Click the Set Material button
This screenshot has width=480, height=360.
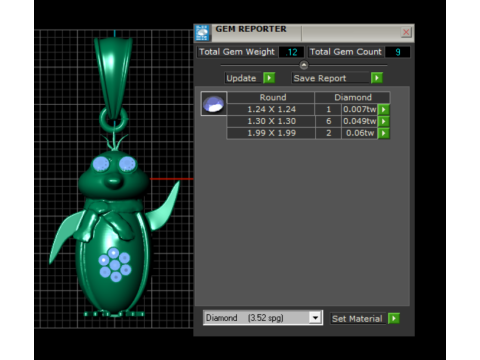click(358, 318)
